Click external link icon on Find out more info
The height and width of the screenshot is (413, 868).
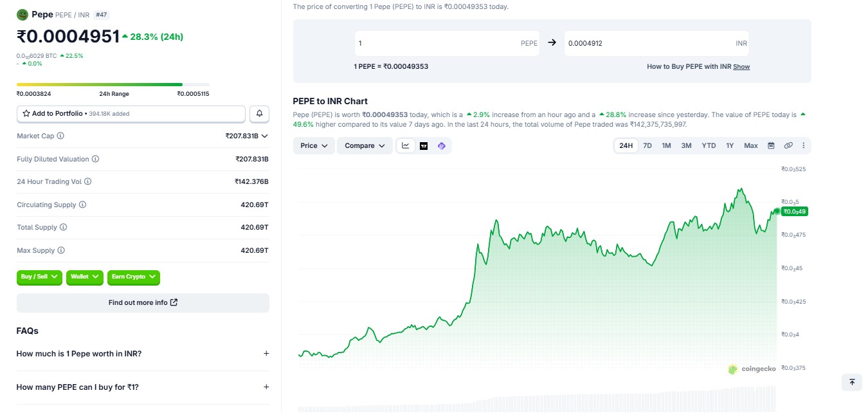pyautogui.click(x=174, y=302)
